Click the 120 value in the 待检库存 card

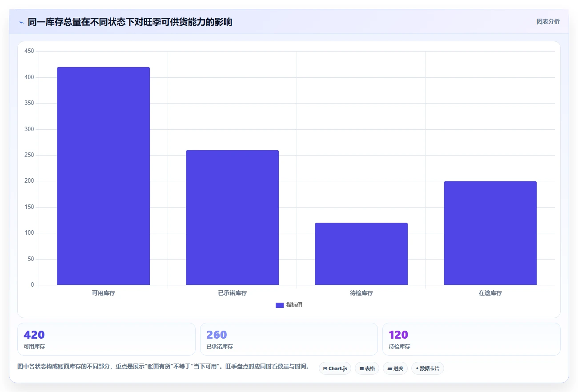coord(398,335)
